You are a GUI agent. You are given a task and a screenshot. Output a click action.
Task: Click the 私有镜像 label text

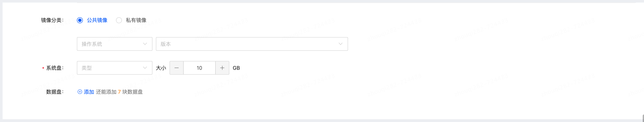point(136,20)
